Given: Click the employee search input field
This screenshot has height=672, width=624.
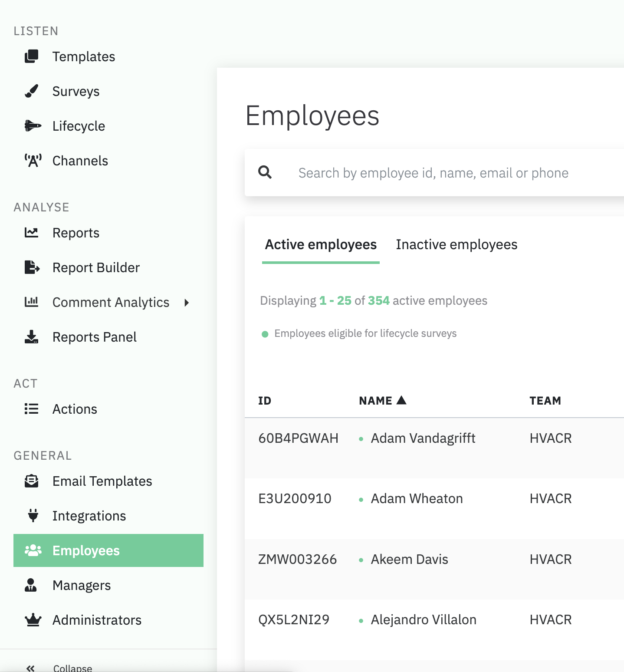Looking at the screenshot, I should click(x=434, y=173).
